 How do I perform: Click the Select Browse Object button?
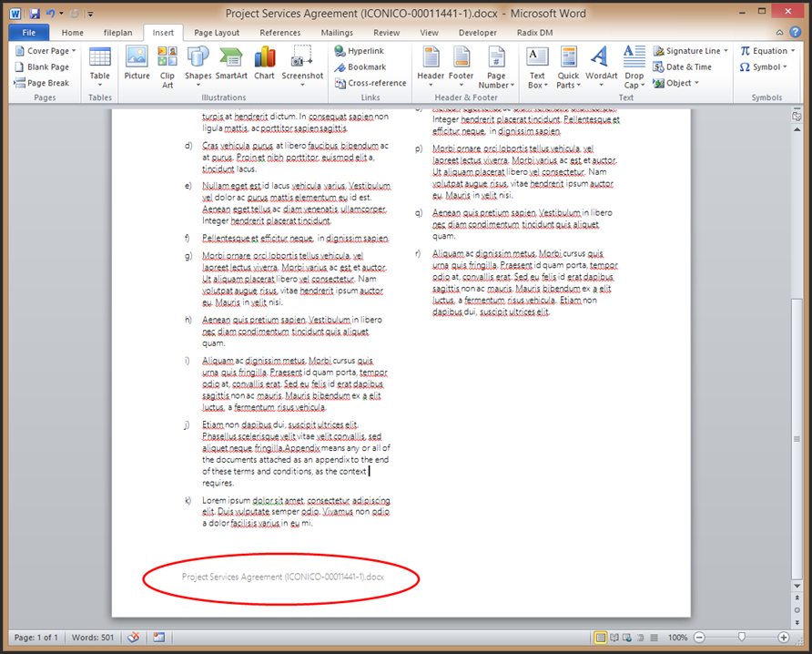(x=797, y=610)
